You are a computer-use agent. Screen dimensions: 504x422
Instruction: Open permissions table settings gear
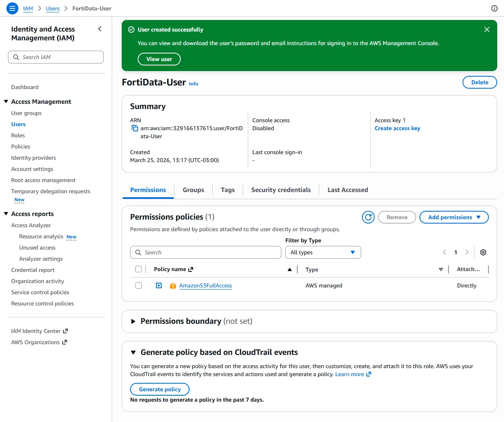click(x=483, y=252)
